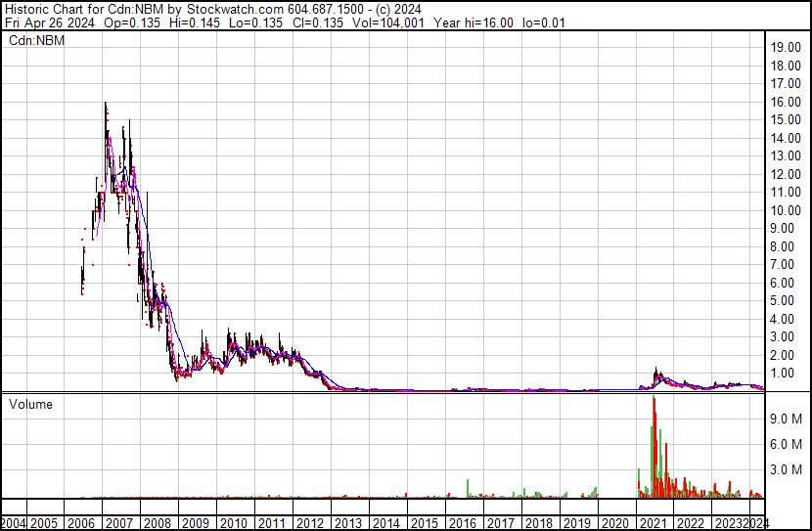Image resolution: width=812 pixels, height=531 pixels.
Task: Click the 'Volume' panel label
Action: point(30,404)
